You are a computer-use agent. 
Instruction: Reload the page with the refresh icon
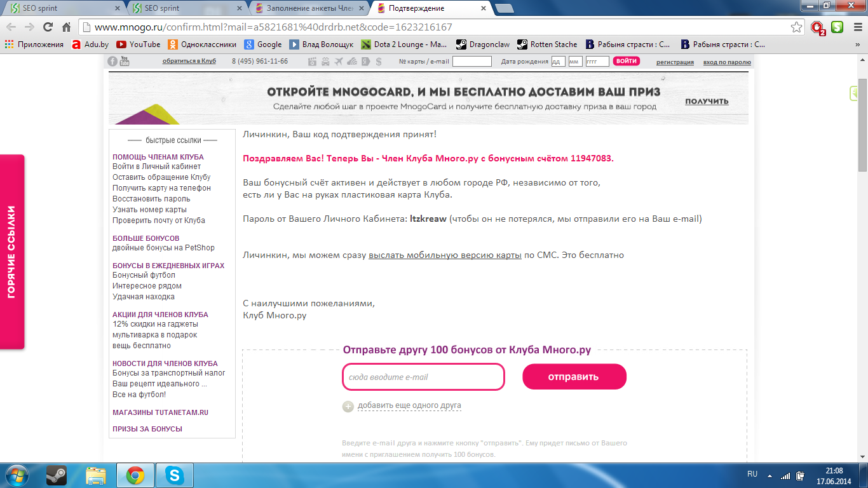[x=48, y=27]
